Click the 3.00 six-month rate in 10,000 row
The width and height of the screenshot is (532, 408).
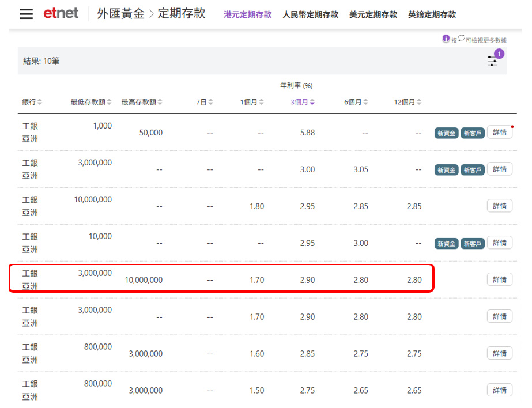pyautogui.click(x=361, y=243)
